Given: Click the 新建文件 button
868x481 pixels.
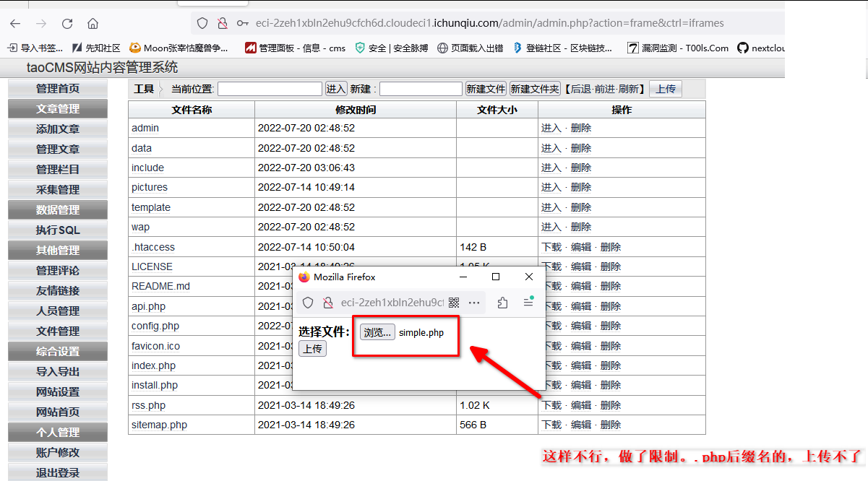Looking at the screenshot, I should 486,89.
